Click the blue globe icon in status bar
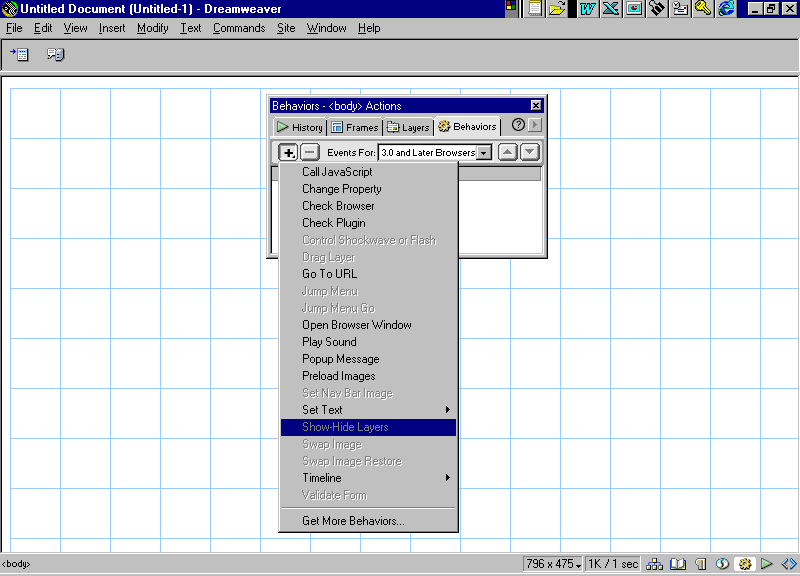 tap(722, 564)
